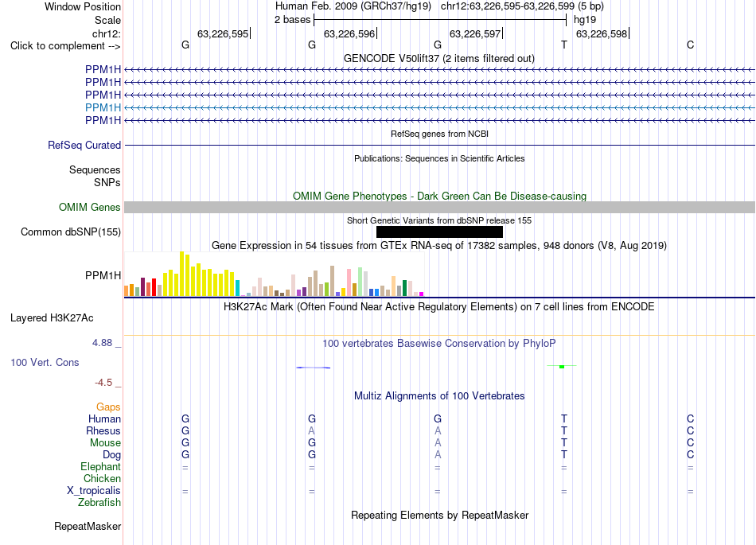
Task: Click the pink bar in the GTEx expression chart
Action: 349,283
